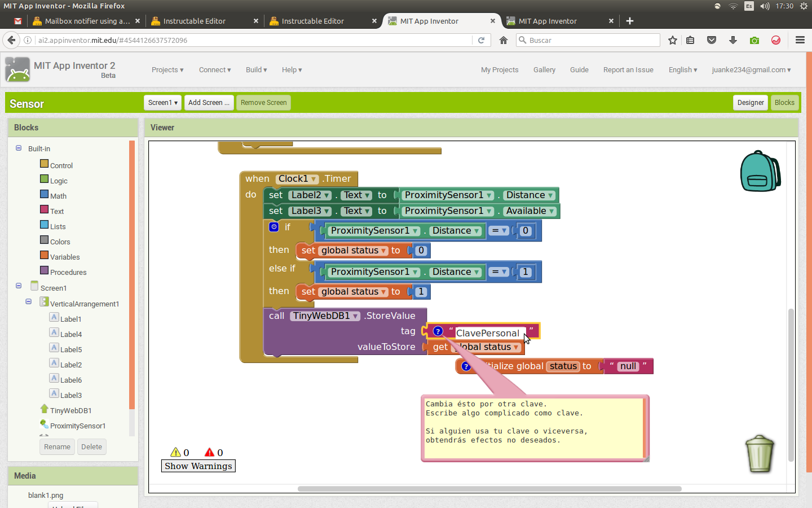The width and height of the screenshot is (812, 508).
Task: Open the Firefox hamburger menu
Action: 800,40
